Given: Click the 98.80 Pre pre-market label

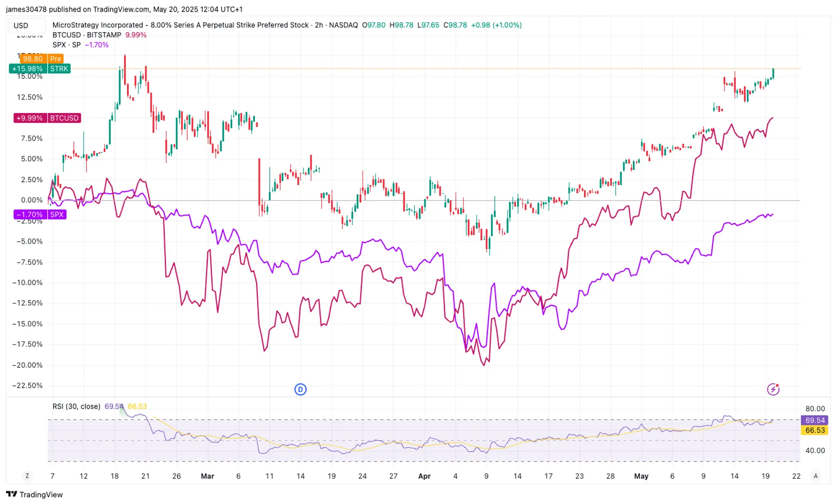Looking at the screenshot, I should (42, 59).
